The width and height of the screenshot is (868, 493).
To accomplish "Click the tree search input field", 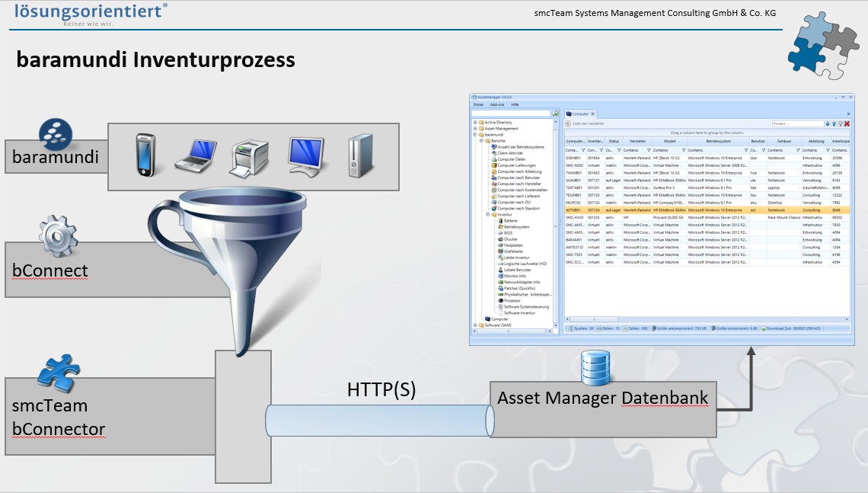I will 511,113.
